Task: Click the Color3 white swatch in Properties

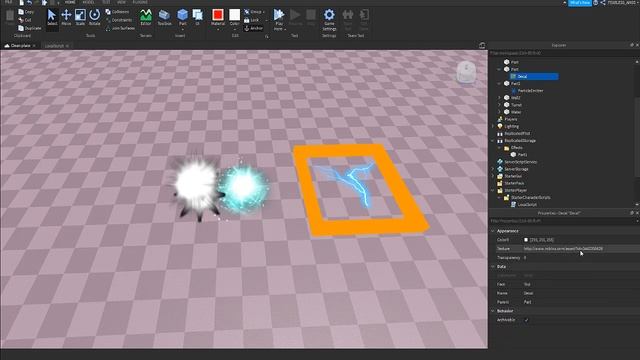Action: (526, 240)
